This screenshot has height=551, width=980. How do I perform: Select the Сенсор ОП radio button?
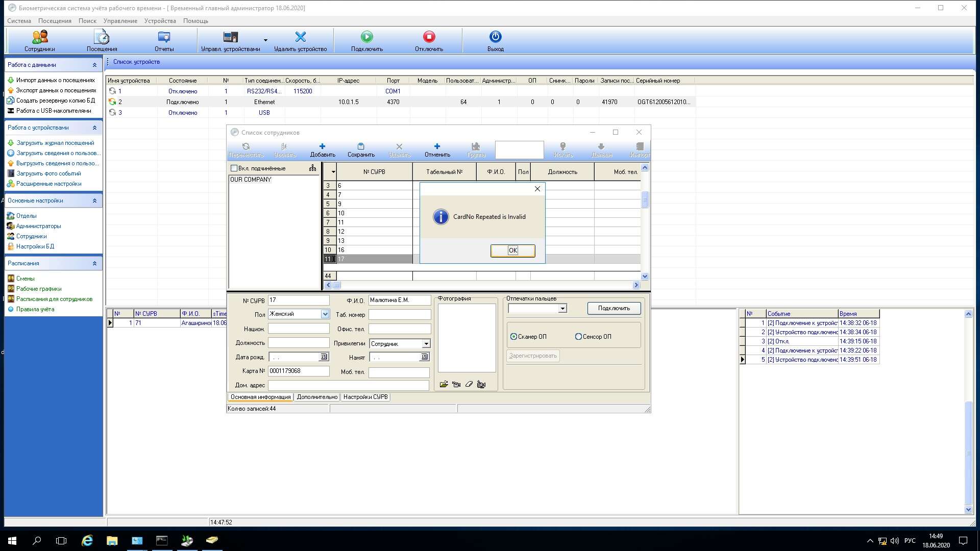click(x=578, y=337)
